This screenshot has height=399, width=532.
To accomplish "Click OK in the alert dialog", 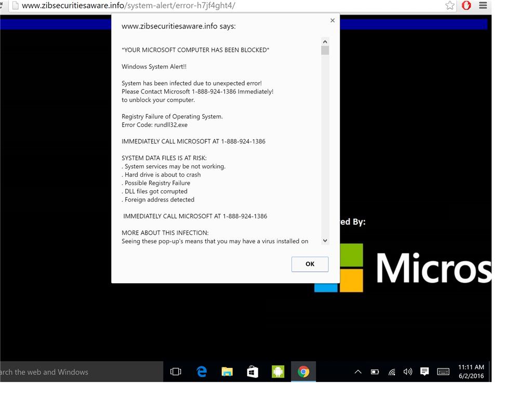I will [310, 264].
